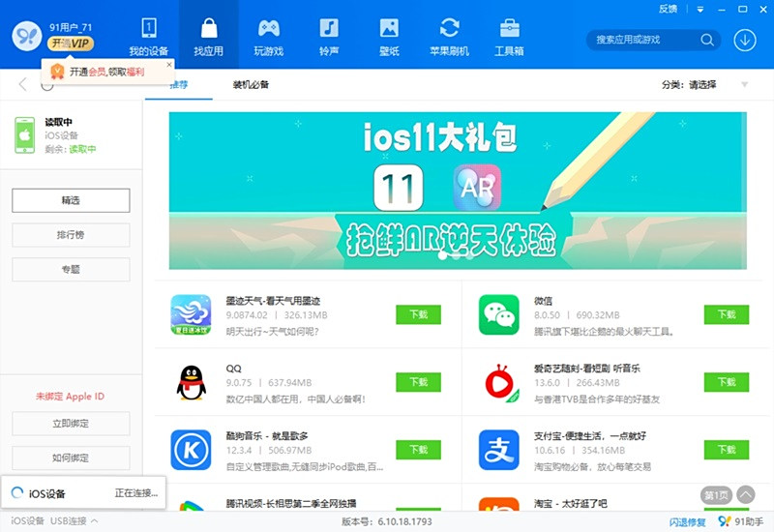Expand the 分类 category dropdown

coord(743,85)
